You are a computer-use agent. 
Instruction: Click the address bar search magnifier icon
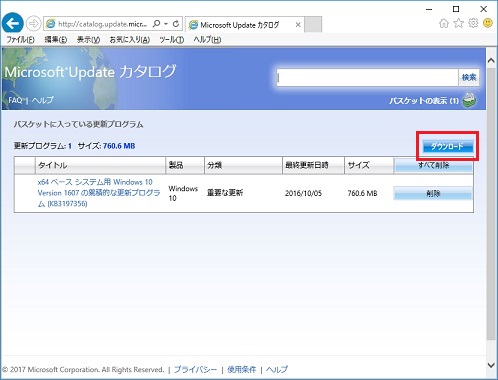[156, 24]
